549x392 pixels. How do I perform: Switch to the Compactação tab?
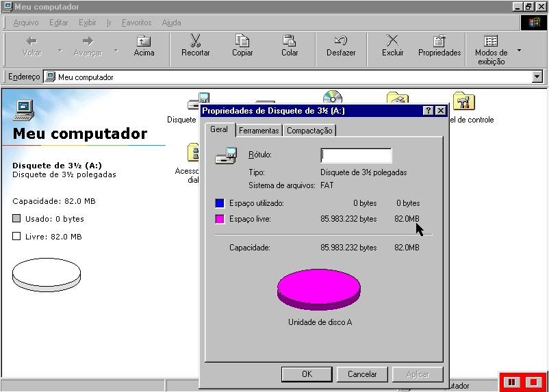[x=309, y=131]
